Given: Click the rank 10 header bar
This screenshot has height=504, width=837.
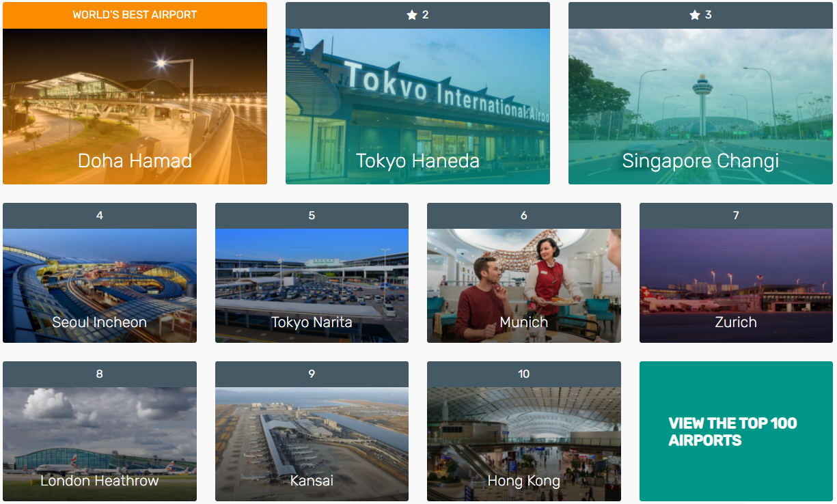Looking at the screenshot, I should [524, 374].
